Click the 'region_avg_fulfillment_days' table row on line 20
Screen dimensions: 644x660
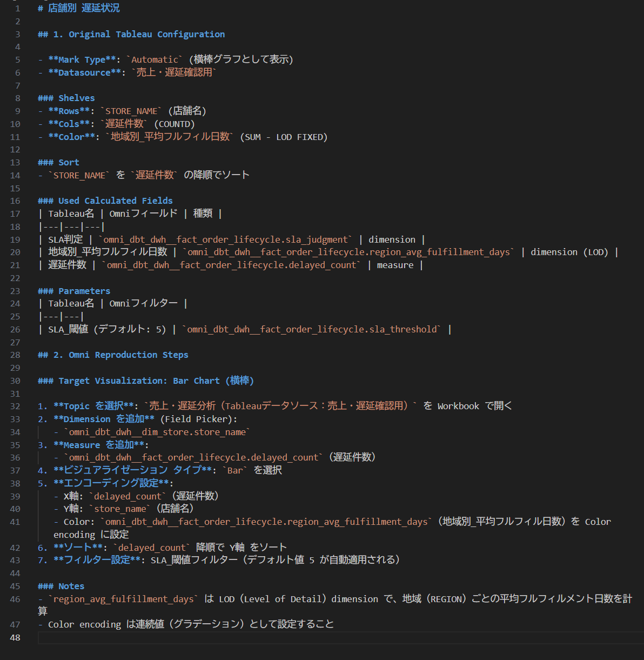click(346, 252)
